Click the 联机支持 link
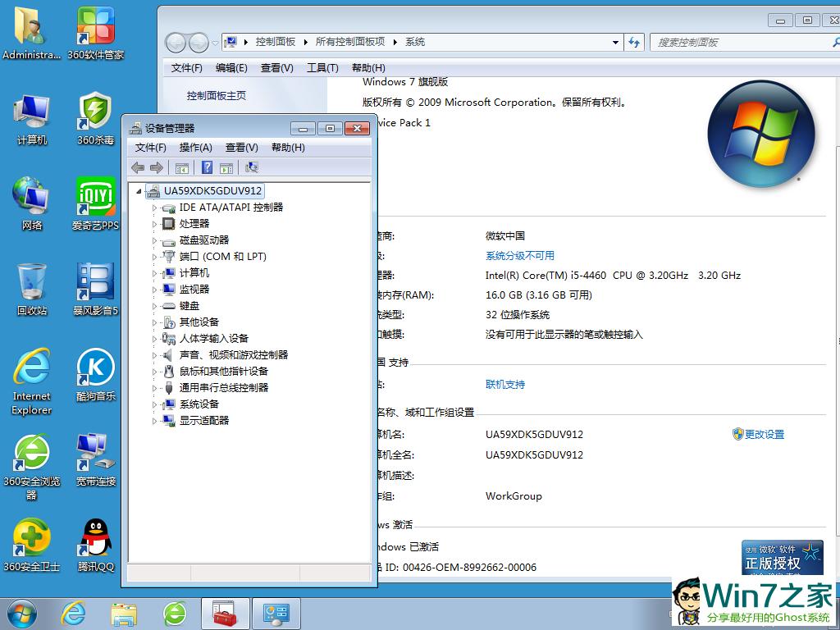Image resolution: width=840 pixels, height=630 pixels. [506, 384]
